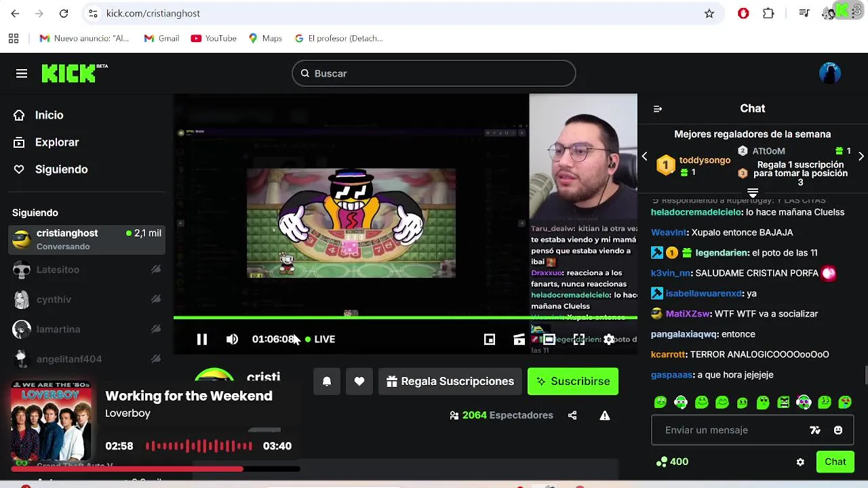
Task: Open video player settings gear
Action: [x=609, y=339]
